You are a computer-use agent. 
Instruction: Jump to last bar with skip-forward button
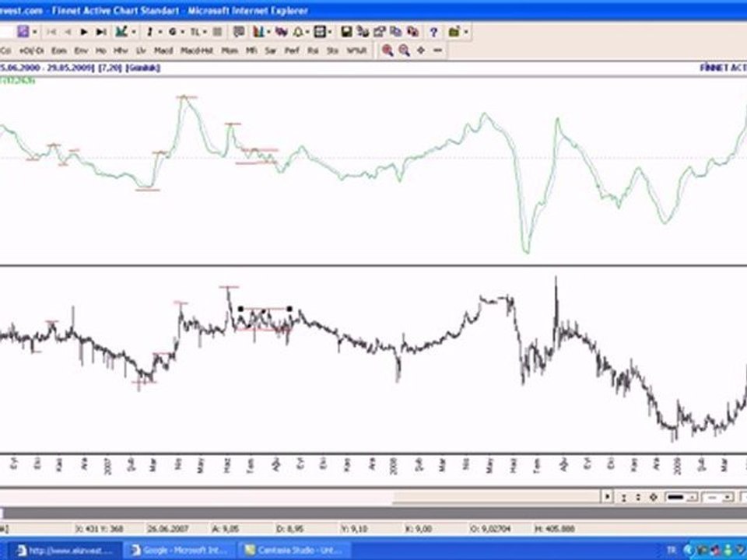point(100,32)
